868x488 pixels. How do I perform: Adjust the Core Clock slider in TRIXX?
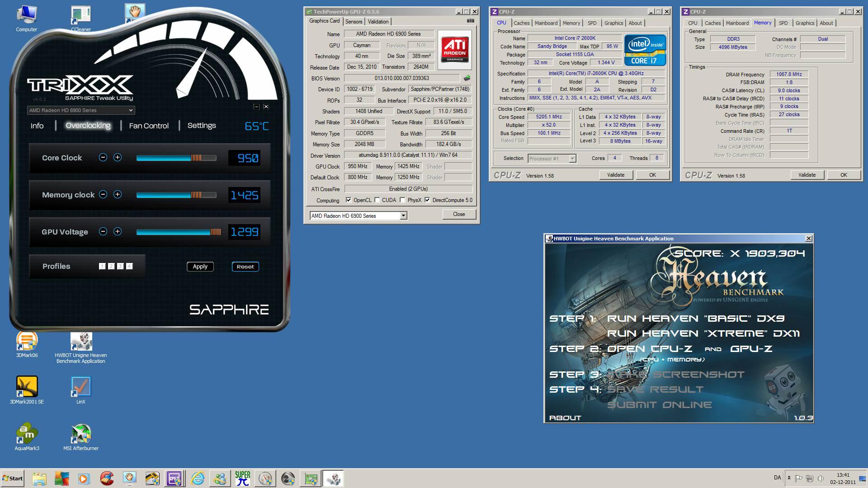point(176,158)
